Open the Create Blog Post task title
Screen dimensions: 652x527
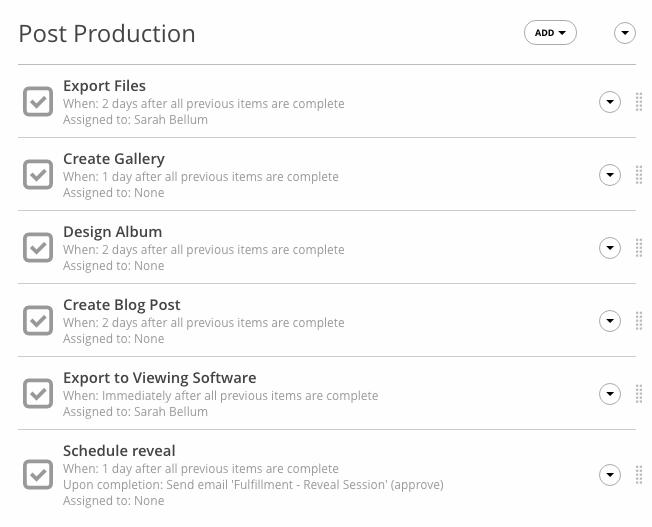coord(121,305)
